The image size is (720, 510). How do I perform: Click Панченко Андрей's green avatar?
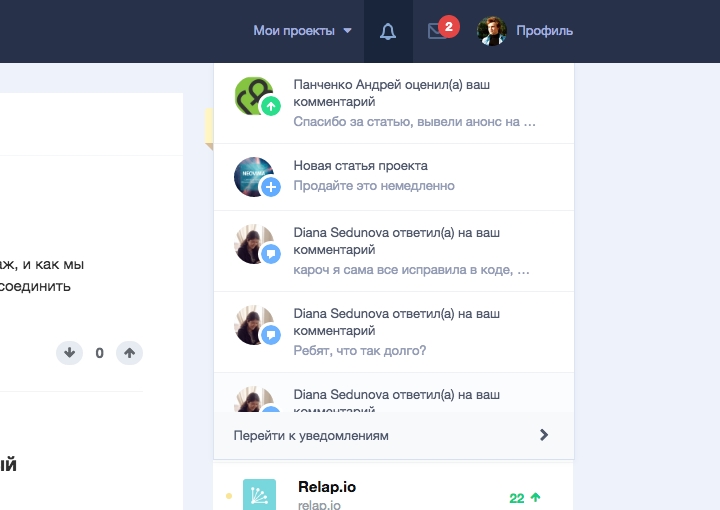[x=254, y=97]
